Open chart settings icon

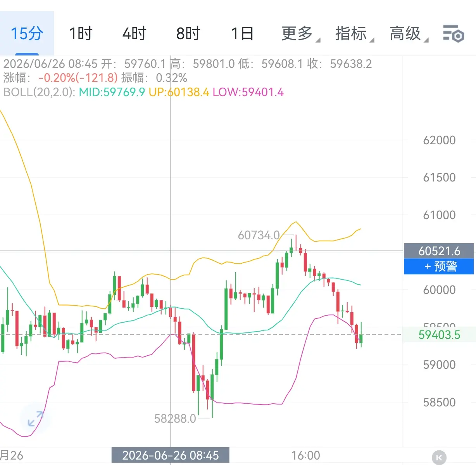454,33
